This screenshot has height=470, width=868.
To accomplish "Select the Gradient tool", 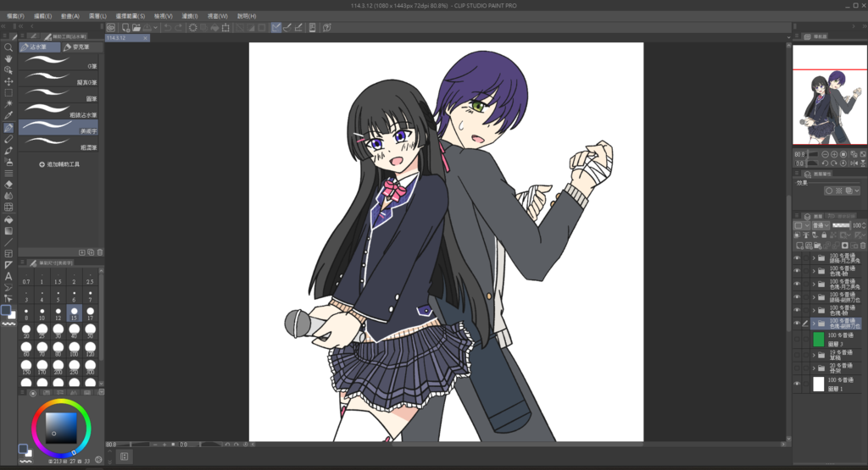I will (8, 231).
